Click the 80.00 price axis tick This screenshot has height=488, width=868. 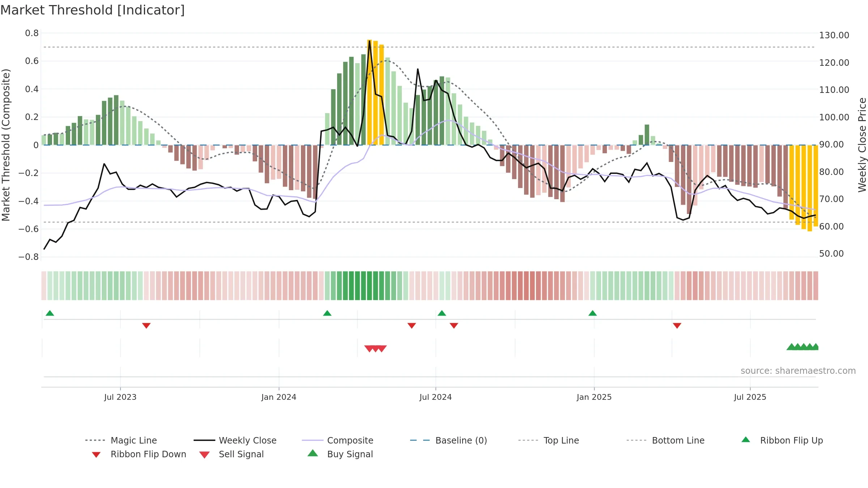(x=831, y=172)
